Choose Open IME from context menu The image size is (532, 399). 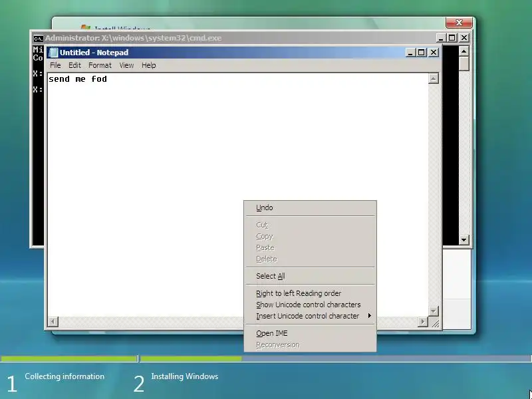[x=310, y=333]
